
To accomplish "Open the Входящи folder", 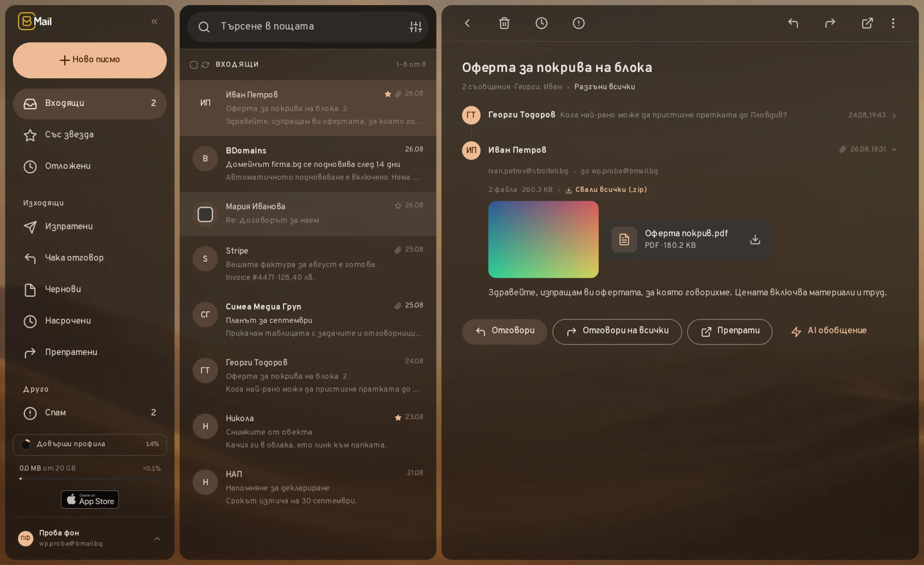I will click(90, 104).
